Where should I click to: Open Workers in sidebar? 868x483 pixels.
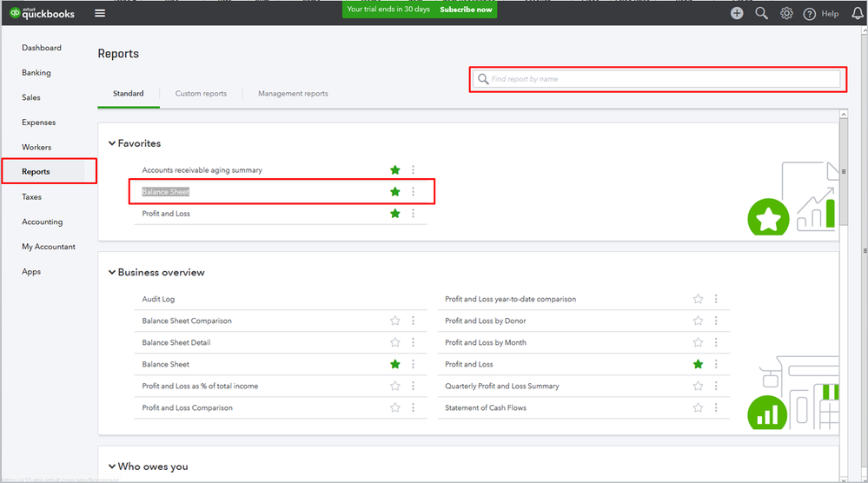(x=36, y=147)
